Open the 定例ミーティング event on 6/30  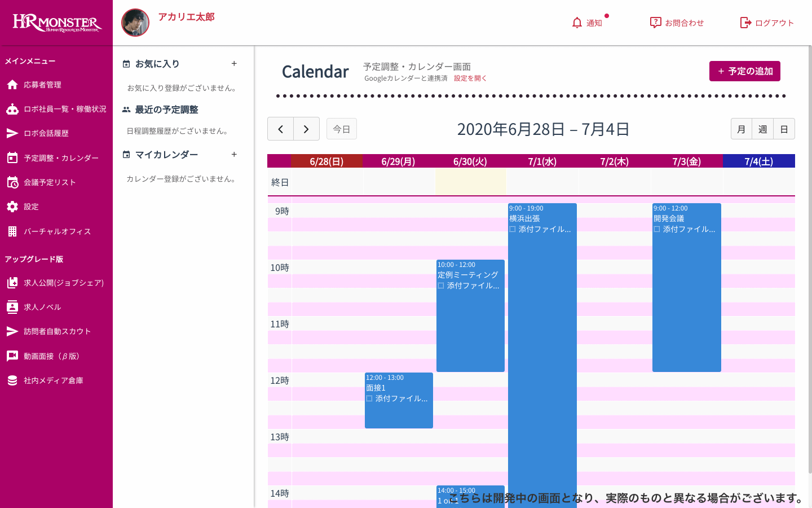click(470, 316)
